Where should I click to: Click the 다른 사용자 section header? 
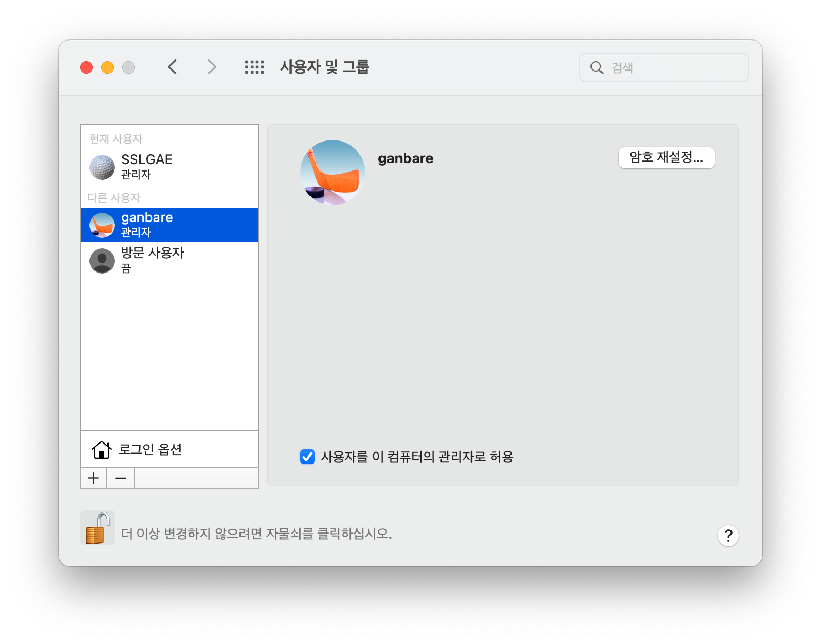click(x=114, y=197)
